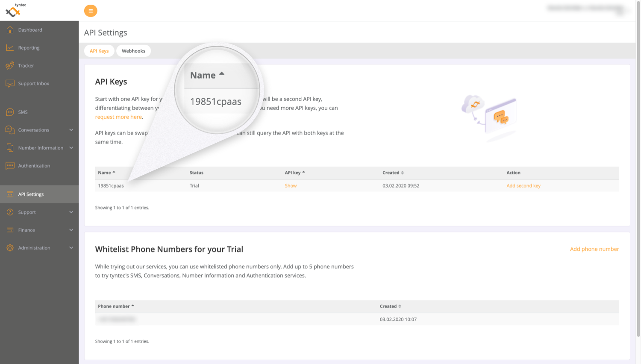This screenshot has height=364, width=641.
Task: Click the API Settings icon
Action: click(x=10, y=194)
